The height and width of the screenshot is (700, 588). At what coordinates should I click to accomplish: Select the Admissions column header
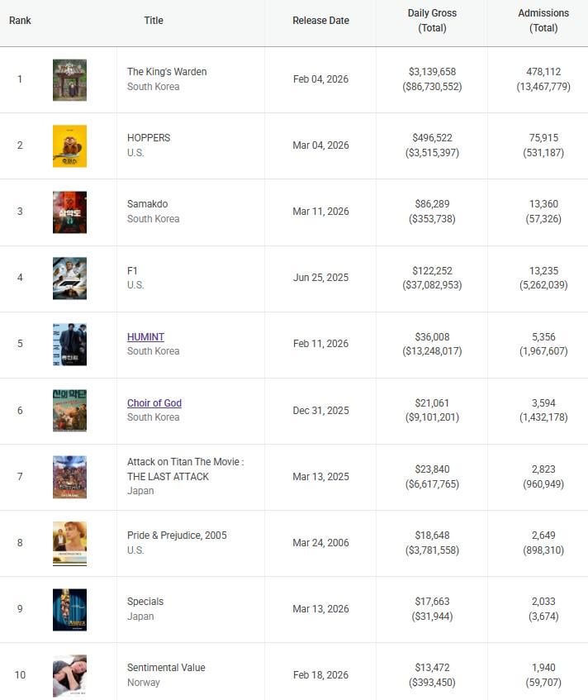[x=543, y=21]
